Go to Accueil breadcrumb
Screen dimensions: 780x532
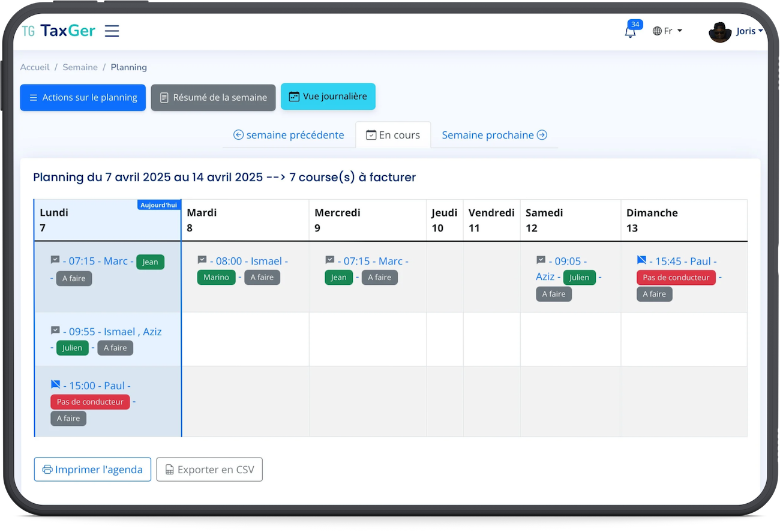(35, 67)
